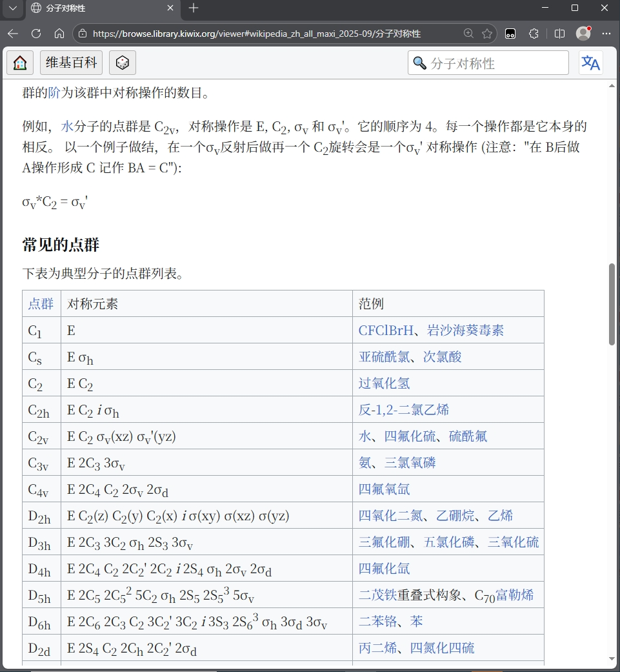Open a new tab with plus button

(x=194, y=8)
